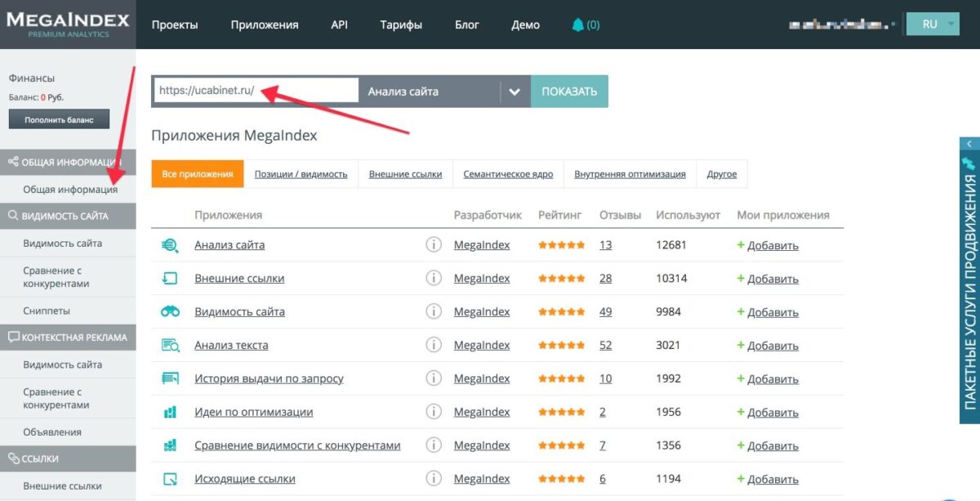The height and width of the screenshot is (501, 980).
Task: Click the Пополнить баланс button
Action: (59, 120)
